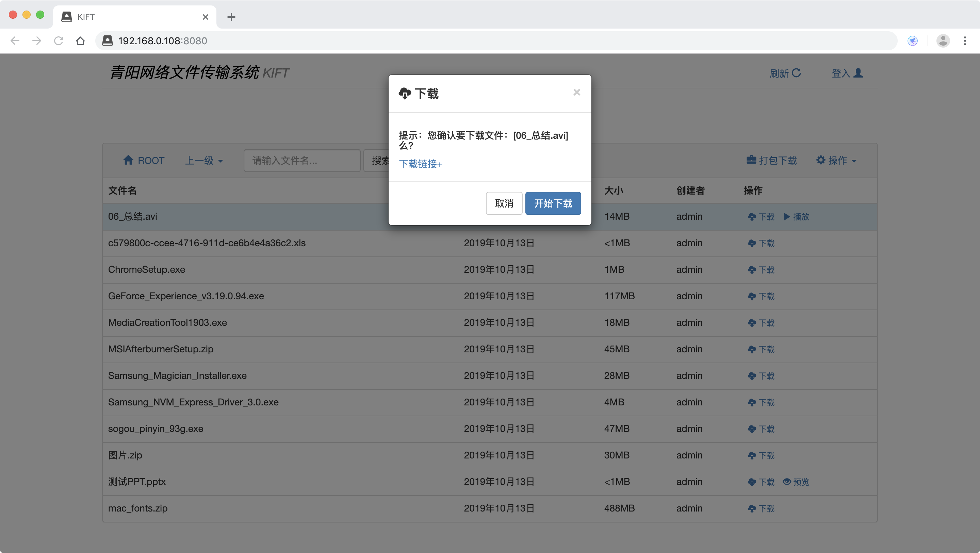This screenshot has width=980, height=553.
Task: Click the 播放 play icon for 06_总结.avi
Action: pyautogui.click(x=786, y=217)
